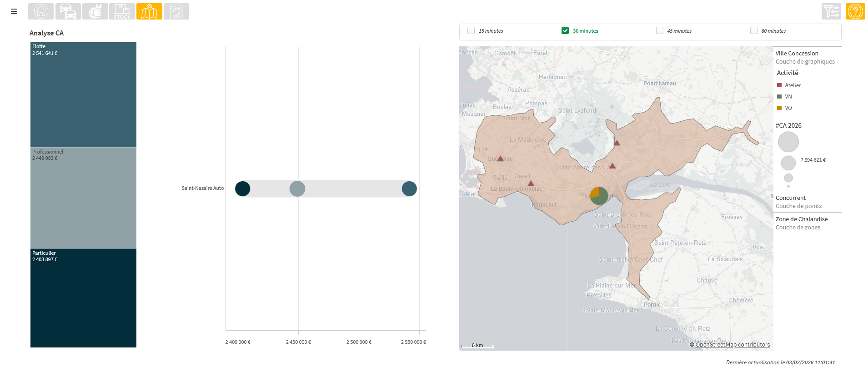
Task: Click the Atelier red legend swatch
Action: 779,85
